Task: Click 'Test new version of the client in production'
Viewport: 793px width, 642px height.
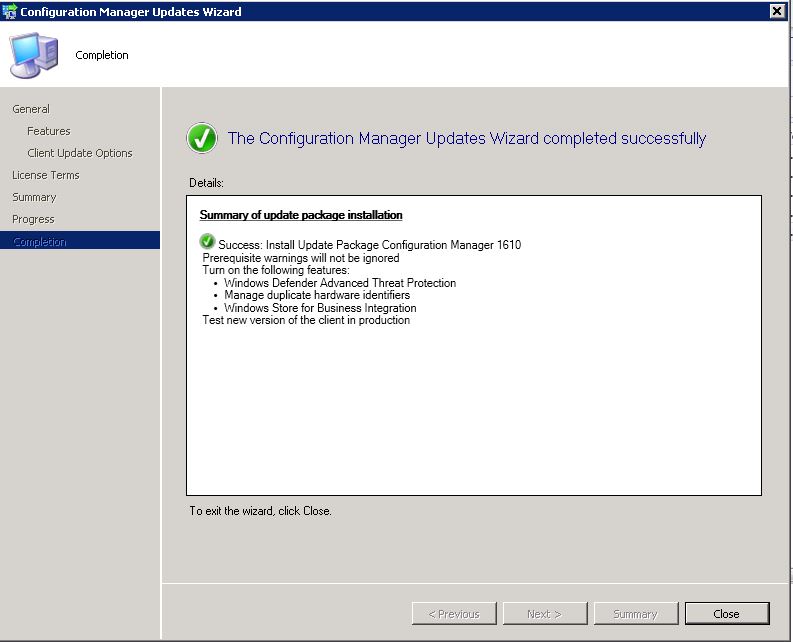Action: point(306,320)
